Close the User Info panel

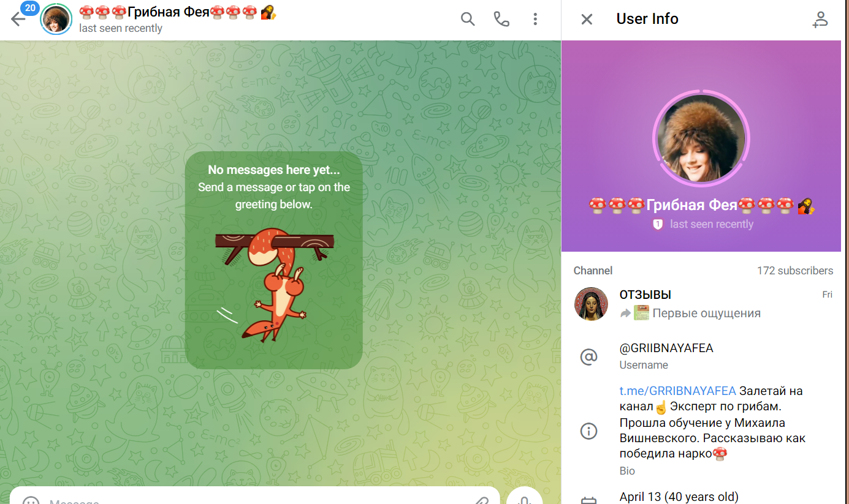587,20
